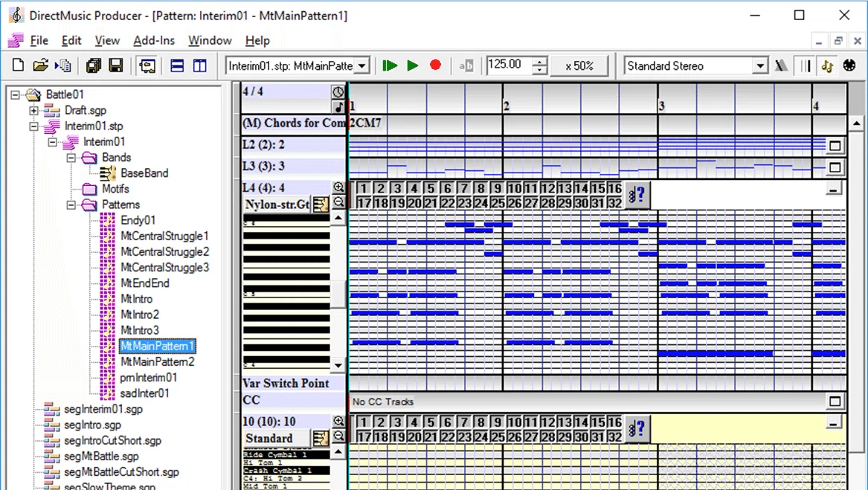Toggle variation 2 on the L4 track
This screenshot has height=490, width=868.
[381, 188]
